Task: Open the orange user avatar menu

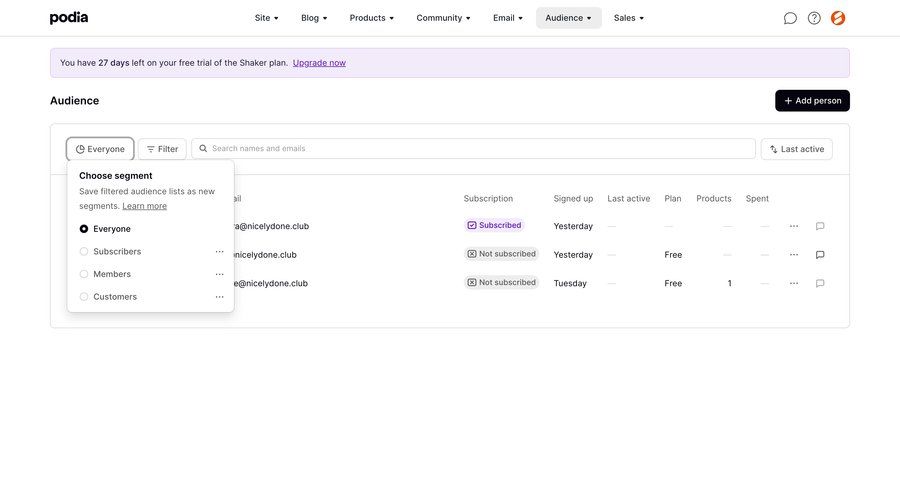Action: pos(838,18)
